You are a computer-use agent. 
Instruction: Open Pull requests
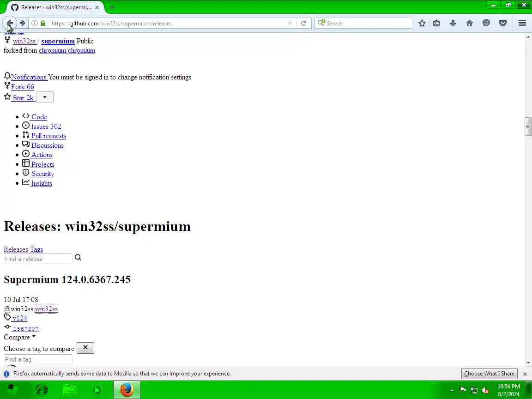pos(49,136)
